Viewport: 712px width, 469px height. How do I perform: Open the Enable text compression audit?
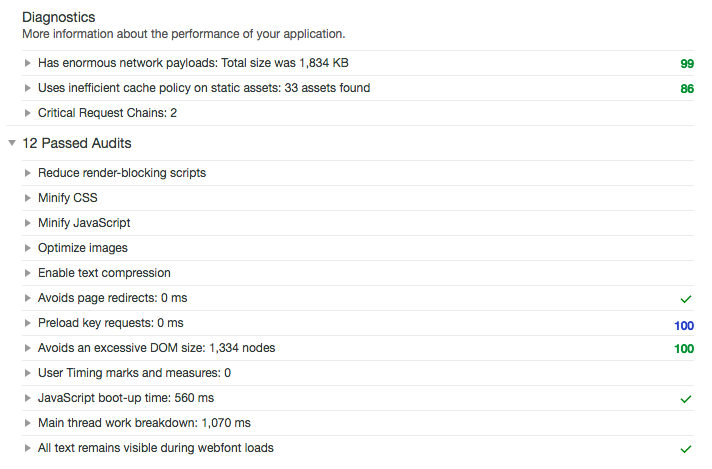(104, 273)
